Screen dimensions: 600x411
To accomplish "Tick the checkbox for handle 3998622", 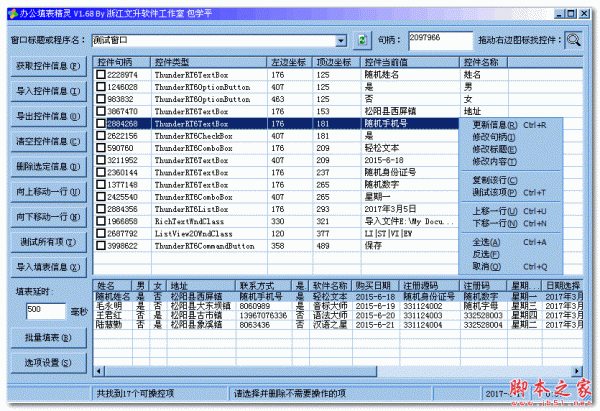I will tap(100, 245).
